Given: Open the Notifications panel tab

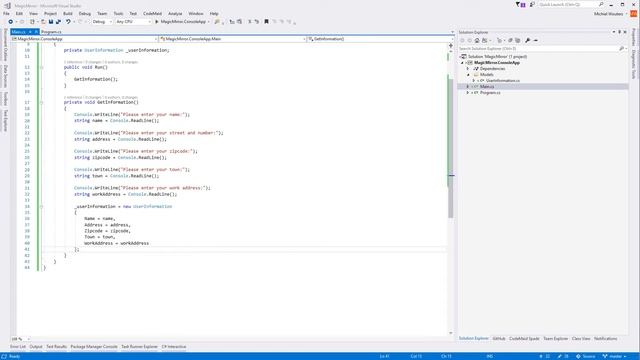Looking at the screenshot, I should pos(605,338).
